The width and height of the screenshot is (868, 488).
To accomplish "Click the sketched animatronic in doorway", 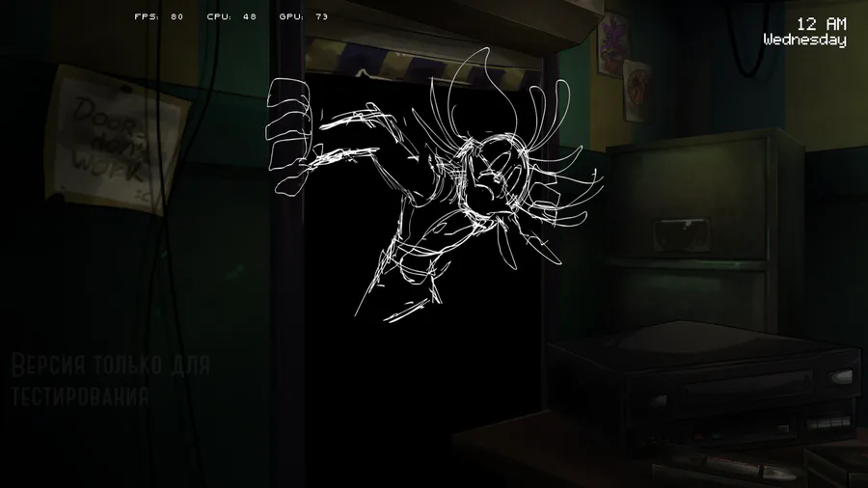I will [435, 185].
